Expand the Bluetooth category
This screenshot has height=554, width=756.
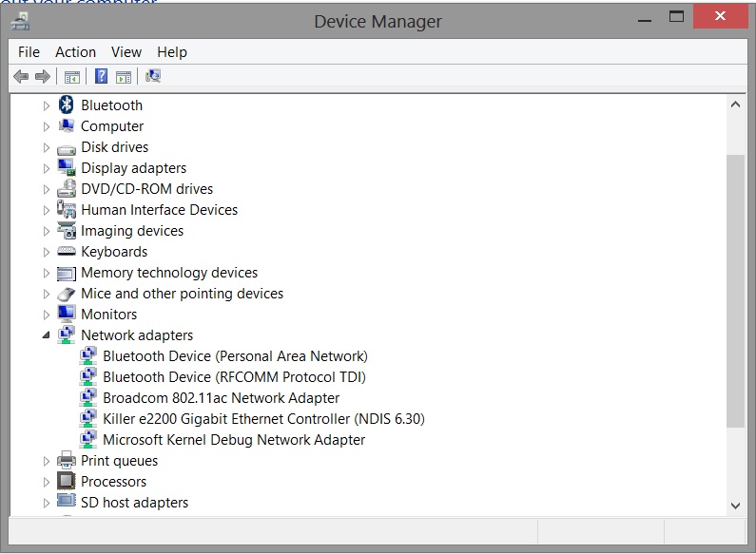click(47, 105)
